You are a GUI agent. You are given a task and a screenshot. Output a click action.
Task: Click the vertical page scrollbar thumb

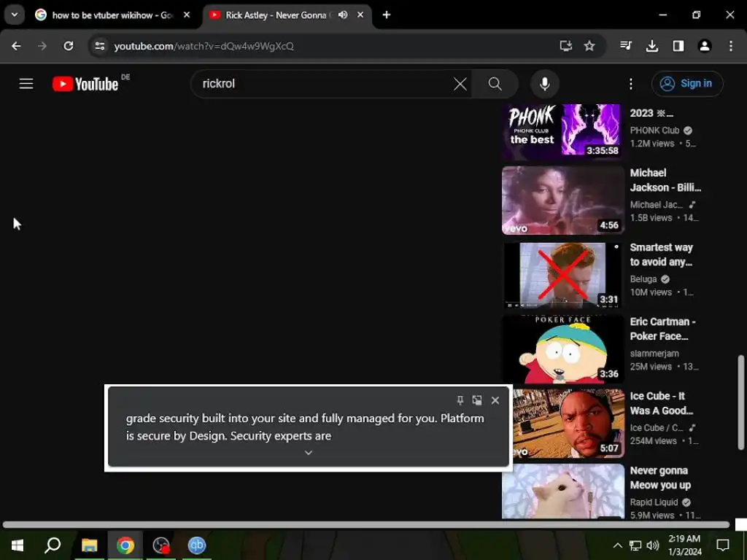741,402
